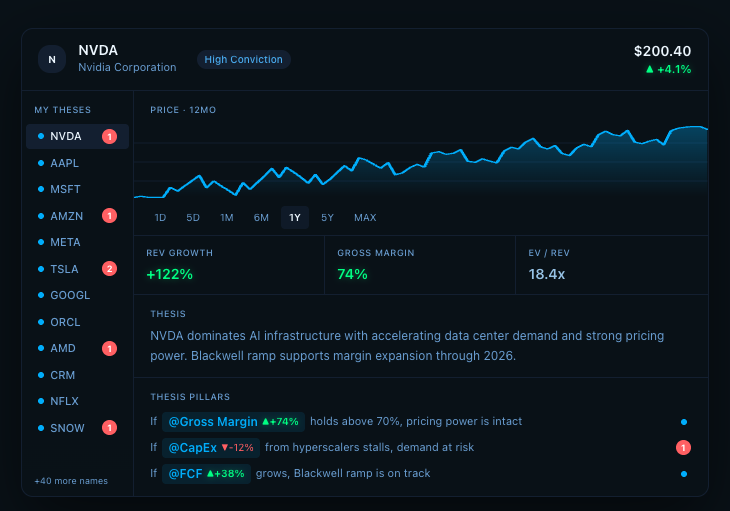
Task: Switch chart range to 1D
Action: pyautogui.click(x=160, y=218)
